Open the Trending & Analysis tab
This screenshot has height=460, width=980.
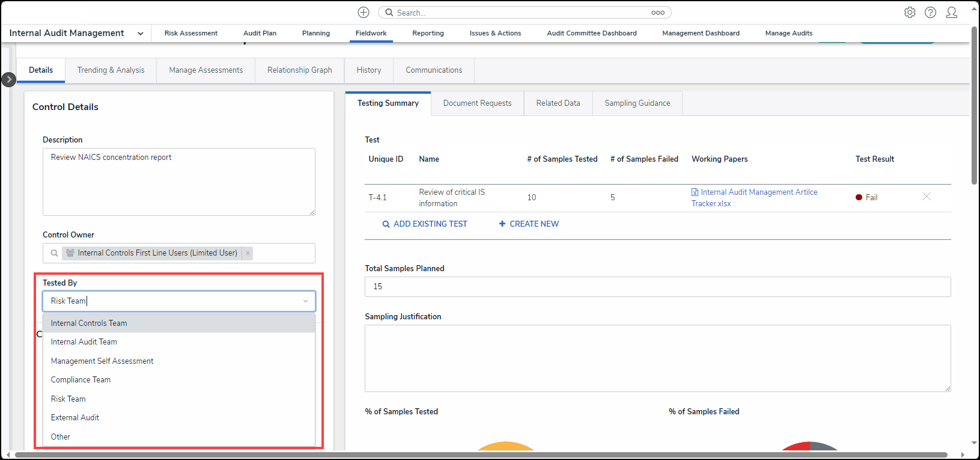point(111,70)
